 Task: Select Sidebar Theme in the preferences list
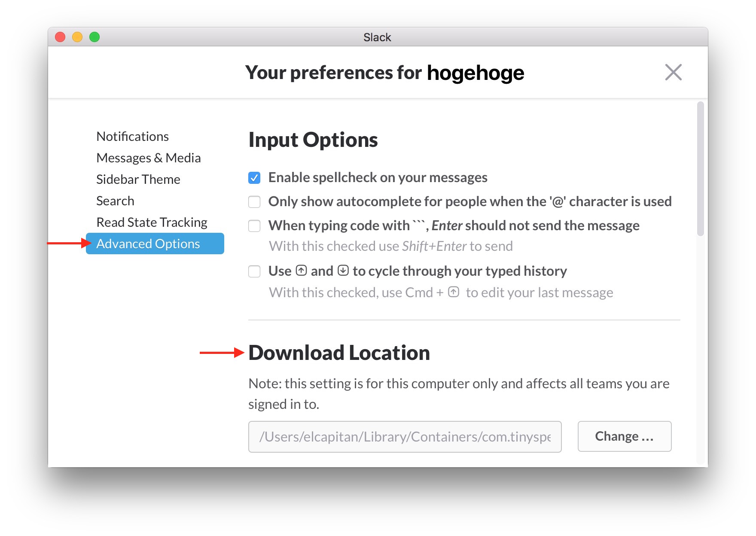pos(138,179)
